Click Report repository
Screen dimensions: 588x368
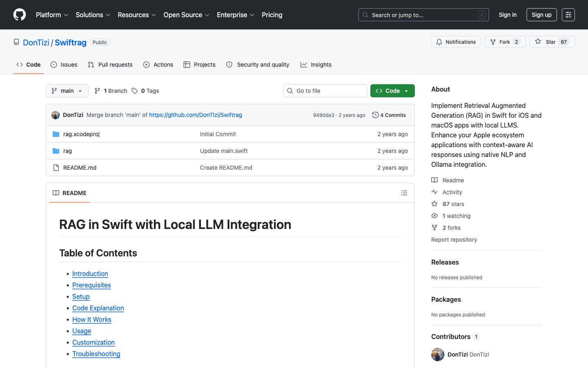click(454, 240)
